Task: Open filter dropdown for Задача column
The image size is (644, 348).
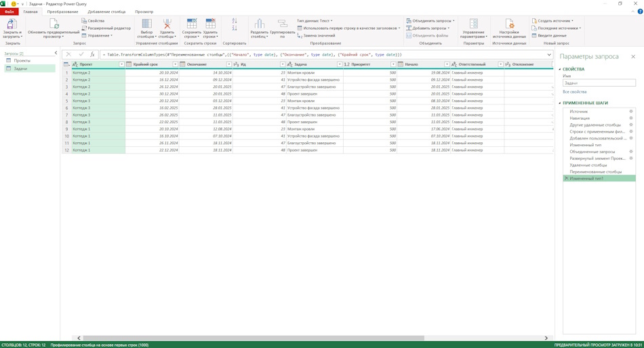Action: [340, 64]
